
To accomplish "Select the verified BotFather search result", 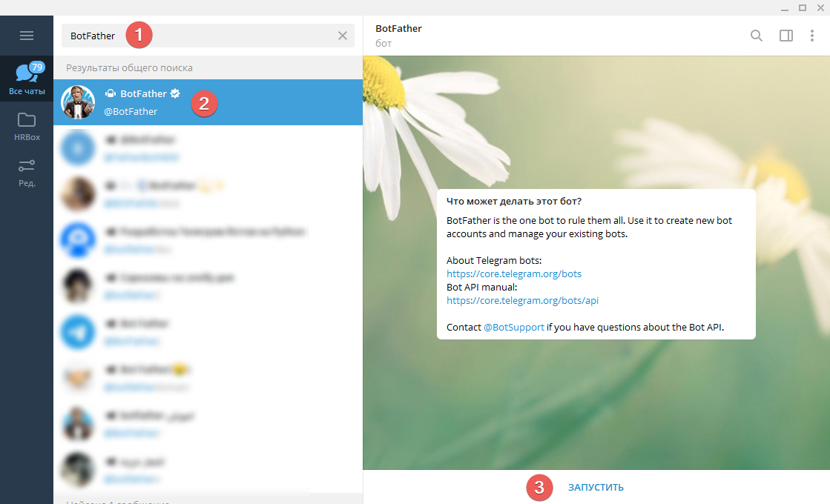I will coord(208,102).
